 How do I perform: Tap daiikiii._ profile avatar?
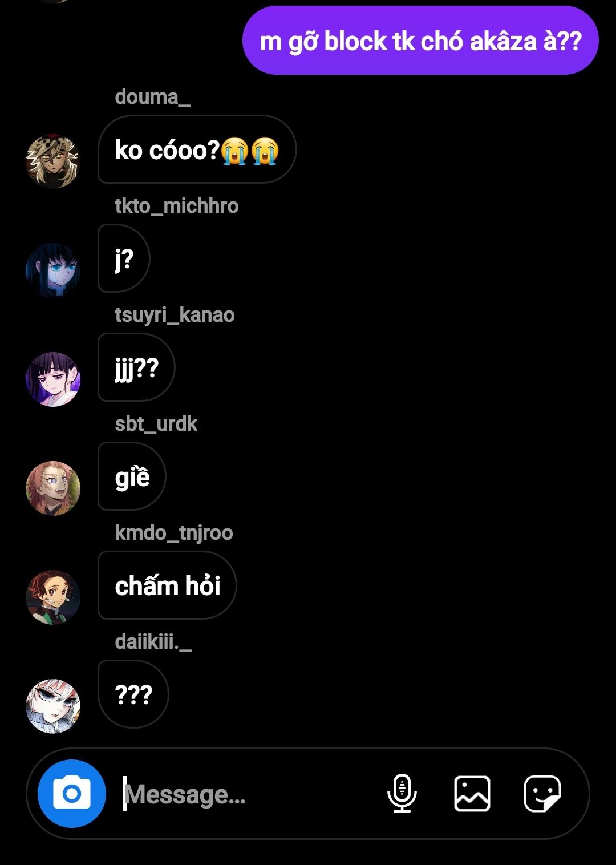coord(53,706)
